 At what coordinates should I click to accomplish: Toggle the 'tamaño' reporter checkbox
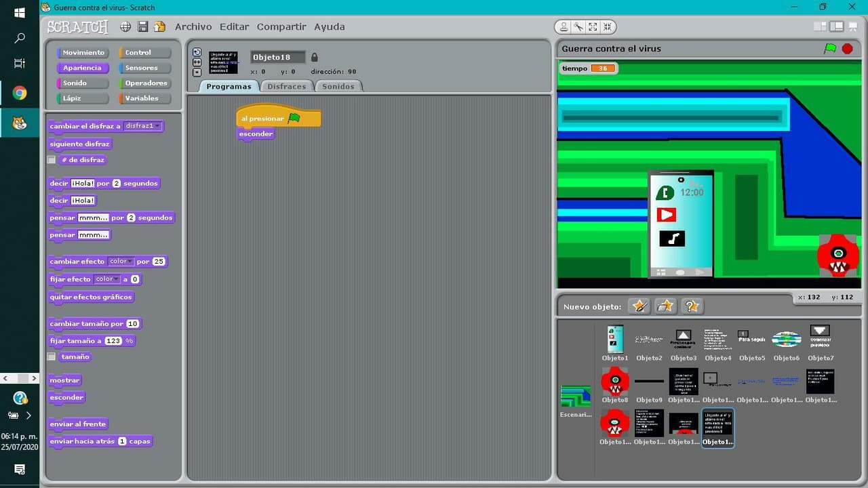[52, 357]
